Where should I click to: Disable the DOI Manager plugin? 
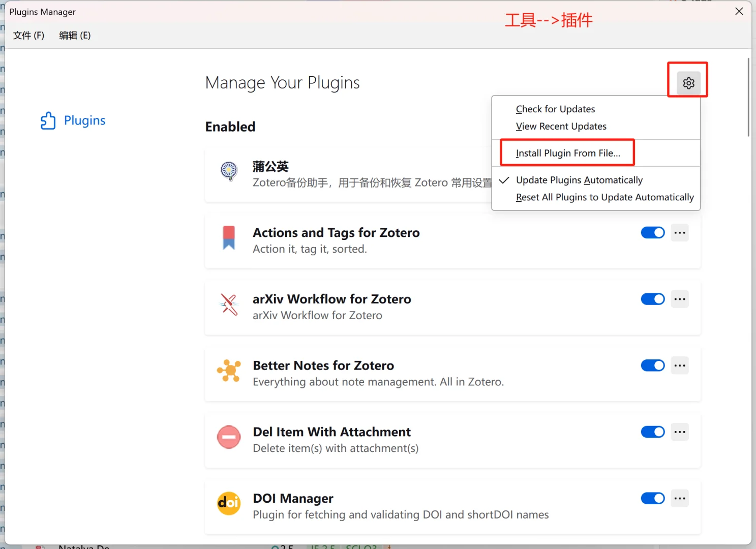653,498
